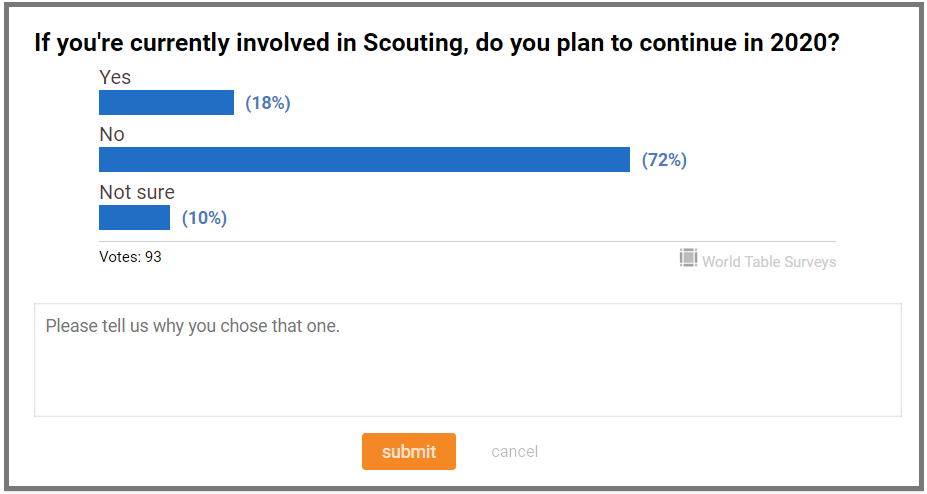The height and width of the screenshot is (494, 927).
Task: Click the (10%) percentage label
Action: tap(205, 218)
